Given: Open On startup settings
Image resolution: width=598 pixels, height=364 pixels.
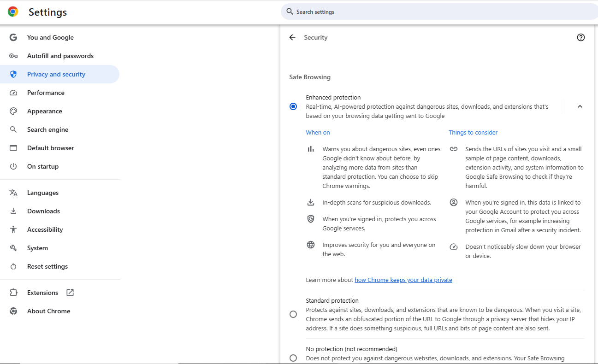Looking at the screenshot, I should (43, 166).
